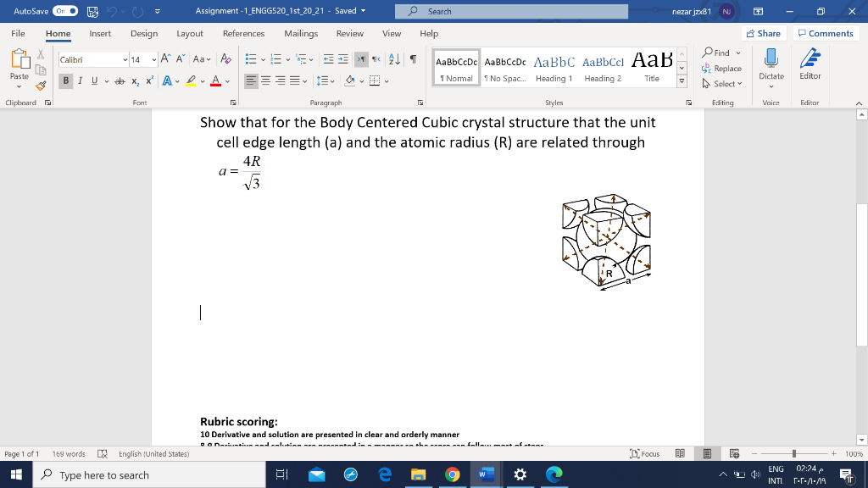Apply yellow text highlighting
868x488 pixels.
tap(191, 79)
